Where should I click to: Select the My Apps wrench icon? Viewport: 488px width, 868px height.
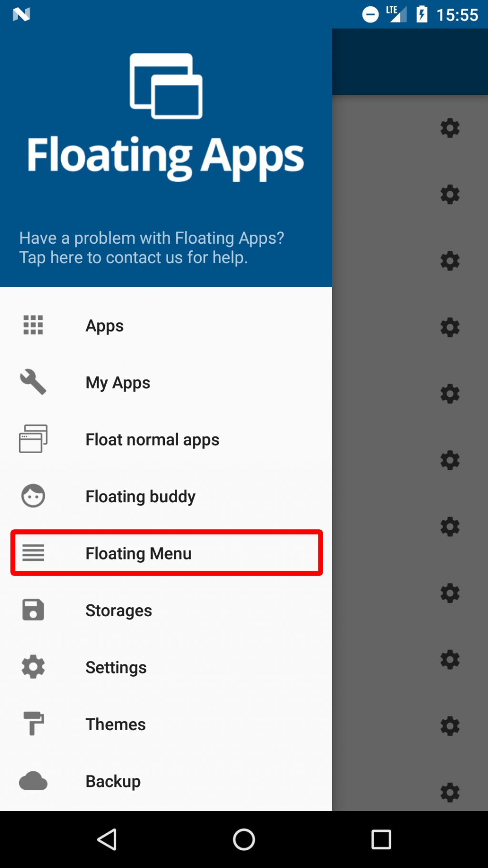point(32,382)
